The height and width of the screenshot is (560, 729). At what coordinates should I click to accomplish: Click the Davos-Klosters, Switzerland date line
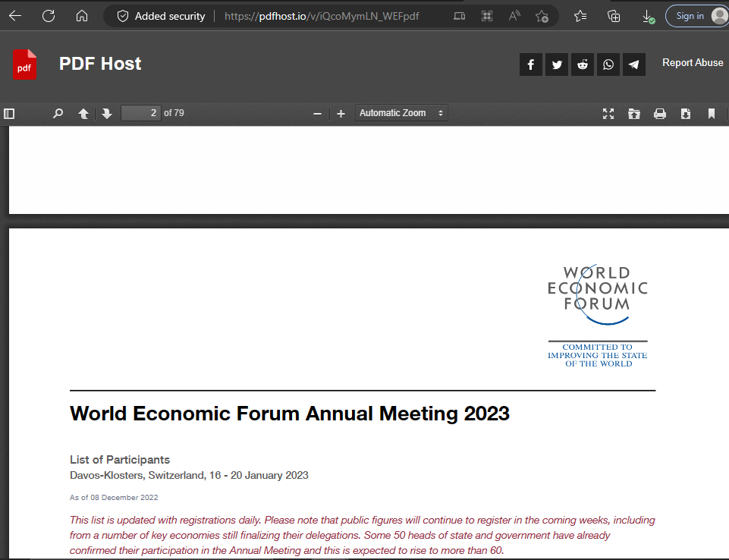189,475
